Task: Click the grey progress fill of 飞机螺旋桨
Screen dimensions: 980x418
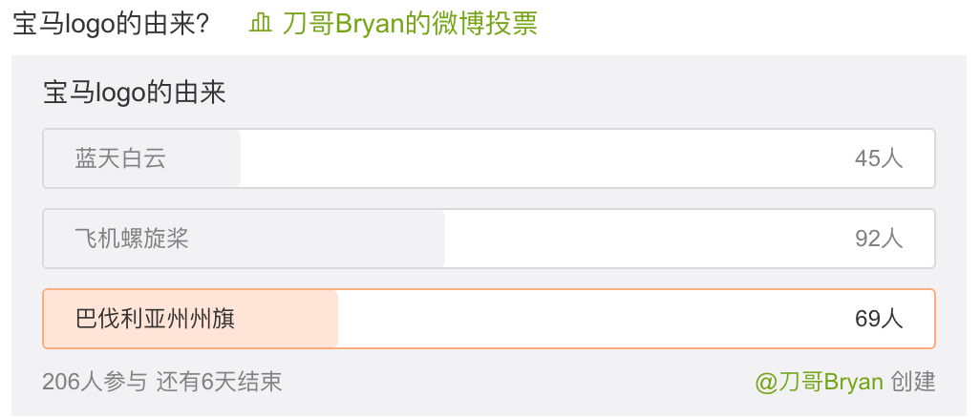Action: [315, 239]
